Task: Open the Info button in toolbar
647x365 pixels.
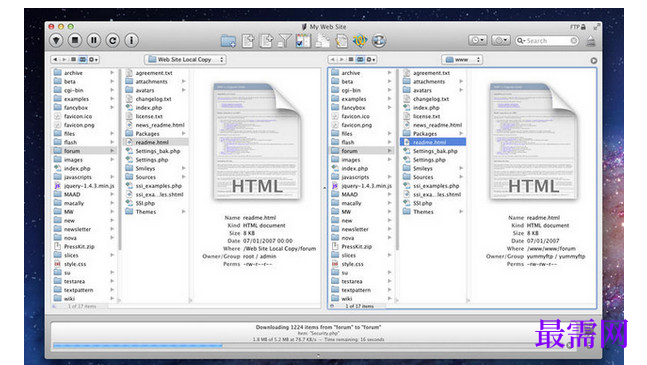Action: 132,40
